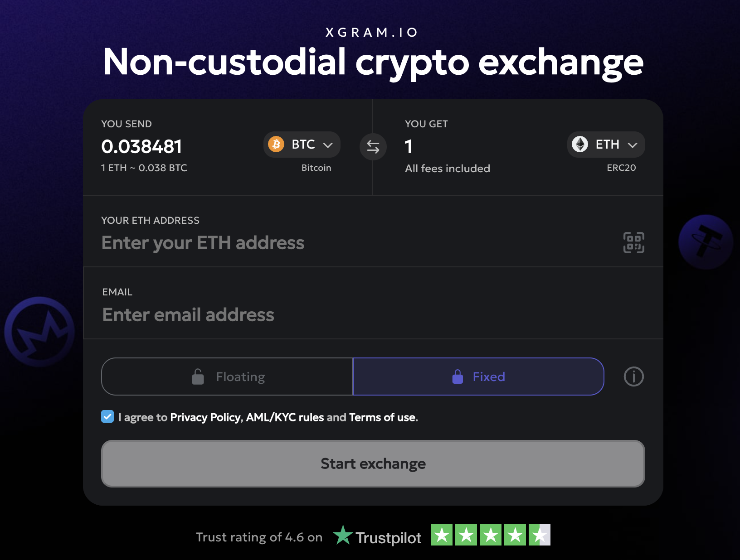Expand the ETH receive currency dropdown

pyautogui.click(x=606, y=145)
